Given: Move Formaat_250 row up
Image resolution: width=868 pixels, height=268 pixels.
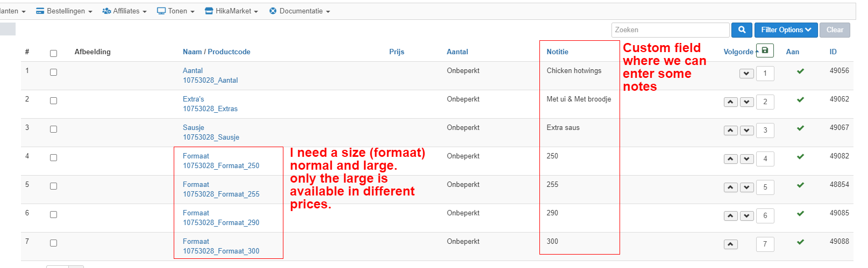Looking at the screenshot, I should point(730,159).
